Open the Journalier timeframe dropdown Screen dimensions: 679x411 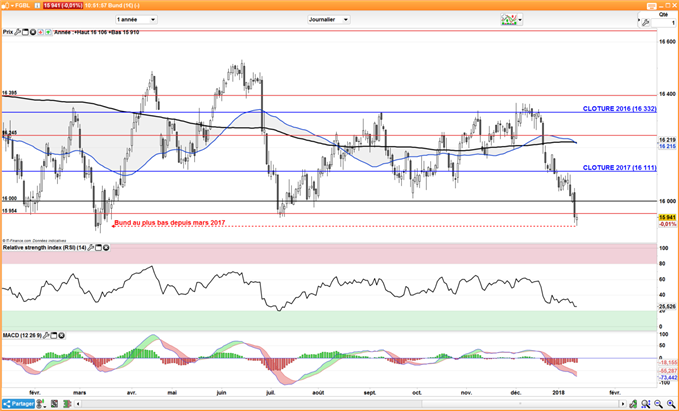[329, 19]
